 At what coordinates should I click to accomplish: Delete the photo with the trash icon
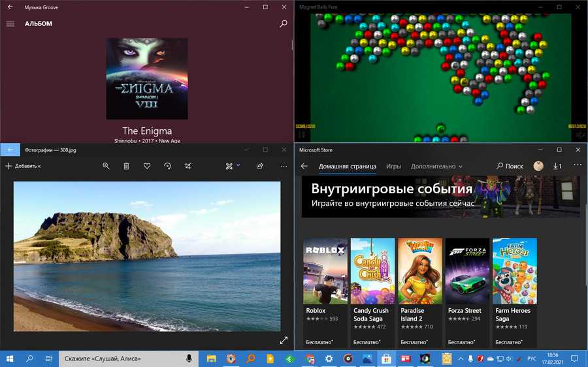pyautogui.click(x=126, y=166)
